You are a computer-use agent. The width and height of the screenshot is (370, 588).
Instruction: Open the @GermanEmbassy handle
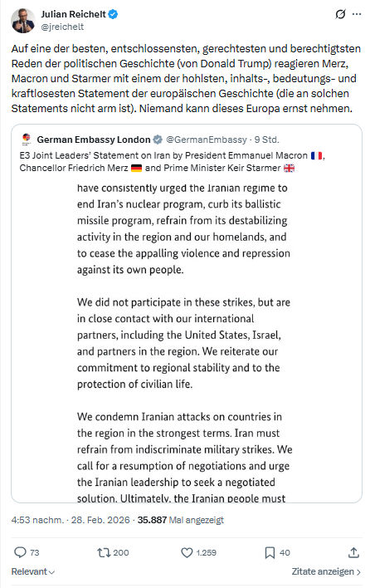click(x=207, y=140)
